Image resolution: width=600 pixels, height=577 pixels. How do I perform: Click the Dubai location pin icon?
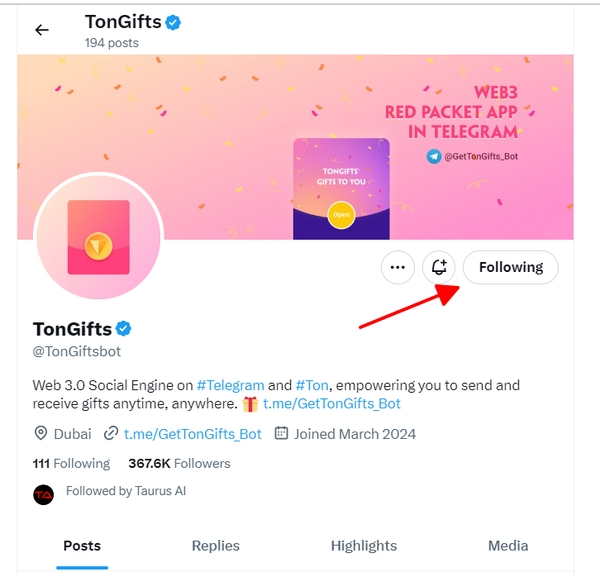42,434
